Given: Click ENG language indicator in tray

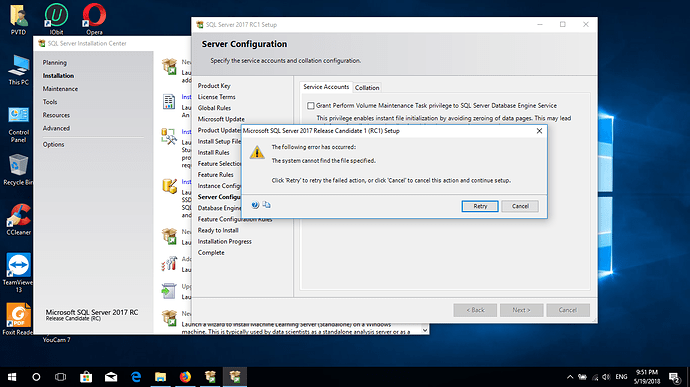Looking at the screenshot, I should pos(621,377).
